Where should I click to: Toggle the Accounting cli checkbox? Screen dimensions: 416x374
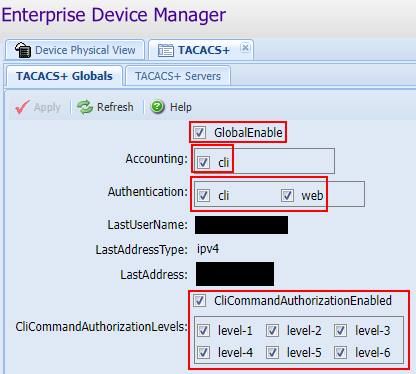pyautogui.click(x=203, y=162)
